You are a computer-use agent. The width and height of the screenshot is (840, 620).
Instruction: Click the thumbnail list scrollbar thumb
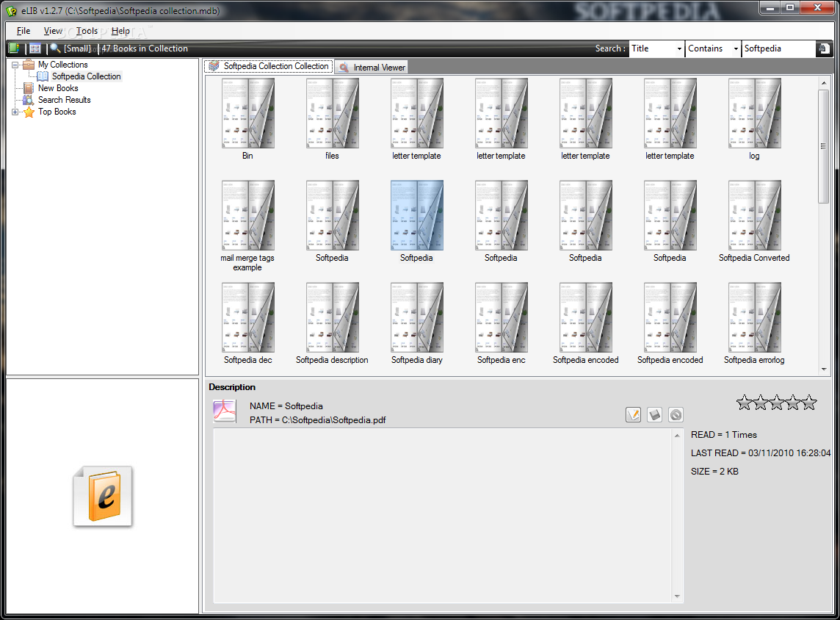click(824, 146)
